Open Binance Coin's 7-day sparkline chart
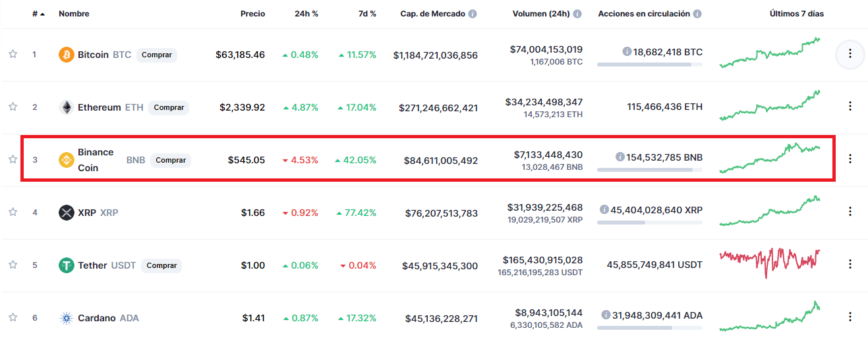The height and width of the screenshot is (343, 868). (770, 158)
